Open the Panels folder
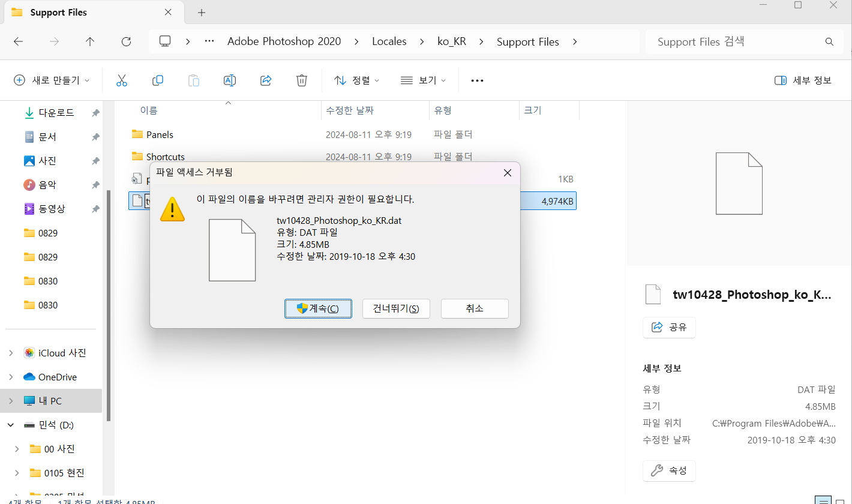852x504 pixels. click(160, 134)
